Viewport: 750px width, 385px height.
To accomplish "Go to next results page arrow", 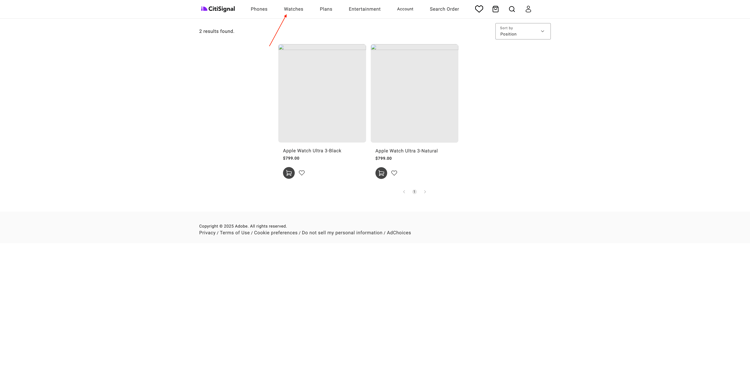I will 425,192.
